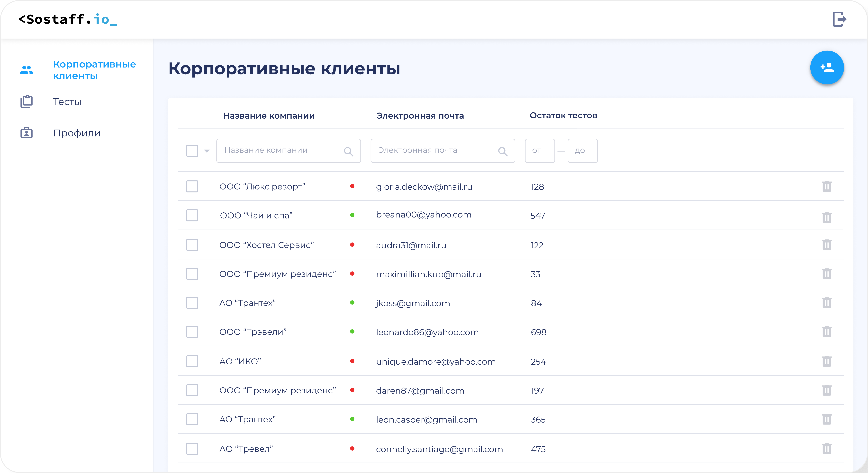Tick the checkbox for ООО "Трэвели"
Viewport: 868px width, 473px height.
[192, 332]
